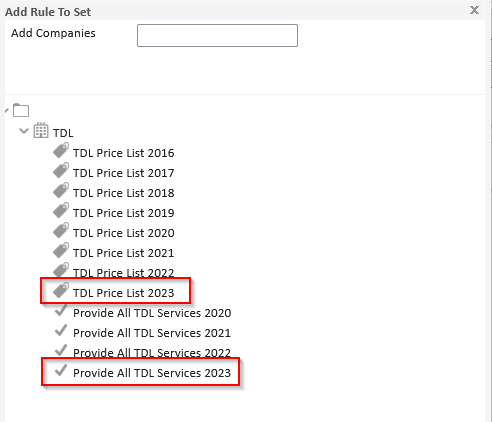Select TDL Price List 2019 entry
This screenshot has height=422, width=492.
(124, 213)
